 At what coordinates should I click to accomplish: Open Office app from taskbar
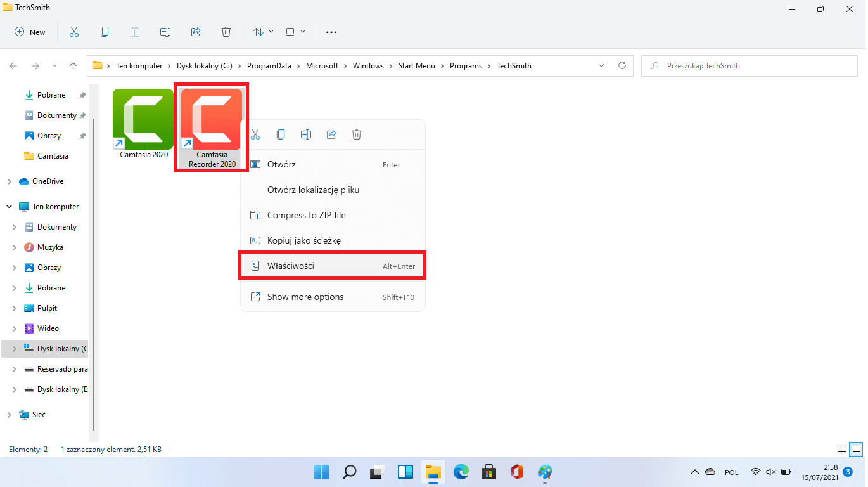click(516, 472)
